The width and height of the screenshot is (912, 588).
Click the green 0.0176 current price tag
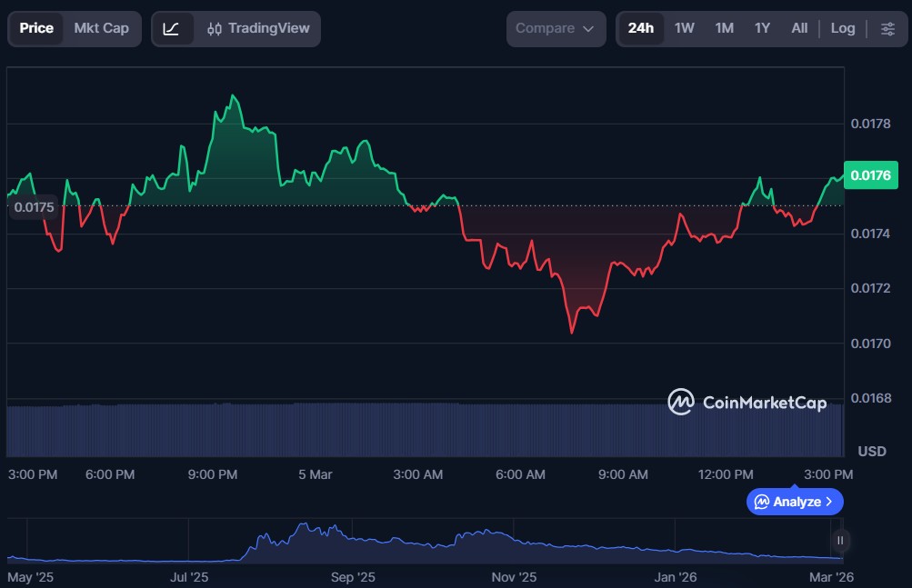871,174
